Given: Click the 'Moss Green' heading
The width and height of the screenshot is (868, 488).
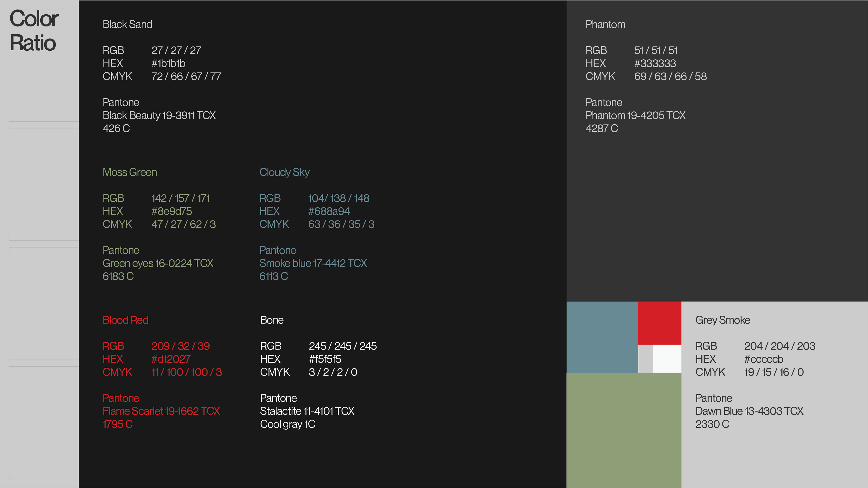Looking at the screenshot, I should click(130, 172).
